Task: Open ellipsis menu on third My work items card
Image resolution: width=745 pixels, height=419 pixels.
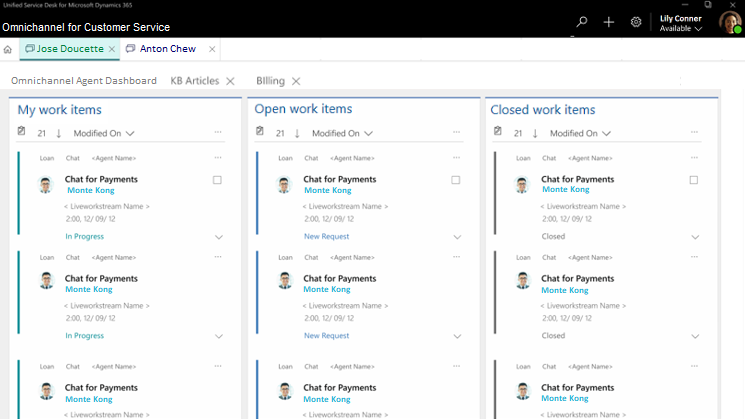Action: (x=218, y=366)
